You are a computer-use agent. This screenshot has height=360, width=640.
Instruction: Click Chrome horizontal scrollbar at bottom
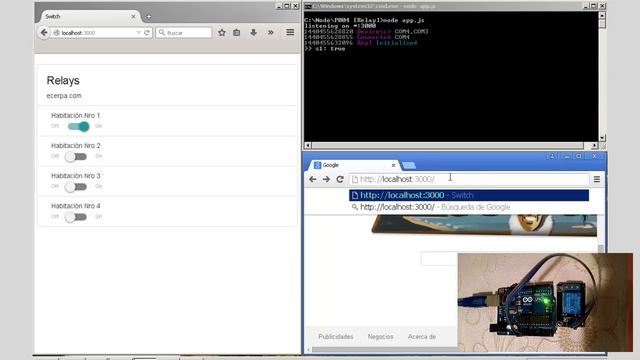(384, 349)
